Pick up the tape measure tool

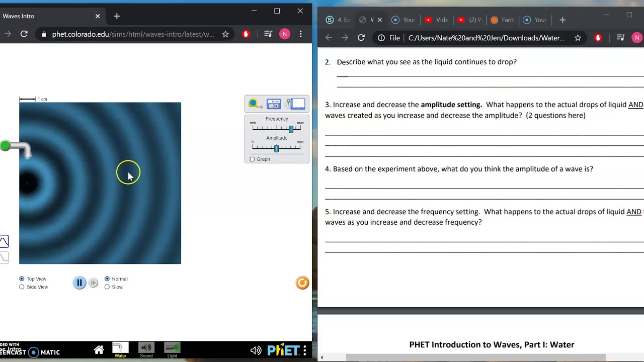pyautogui.click(x=255, y=104)
